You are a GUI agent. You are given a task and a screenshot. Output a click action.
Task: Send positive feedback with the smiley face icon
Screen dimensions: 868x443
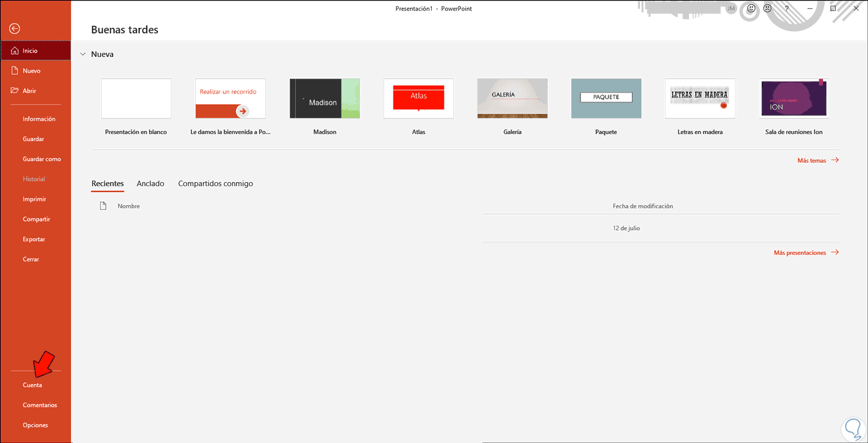[x=751, y=9]
